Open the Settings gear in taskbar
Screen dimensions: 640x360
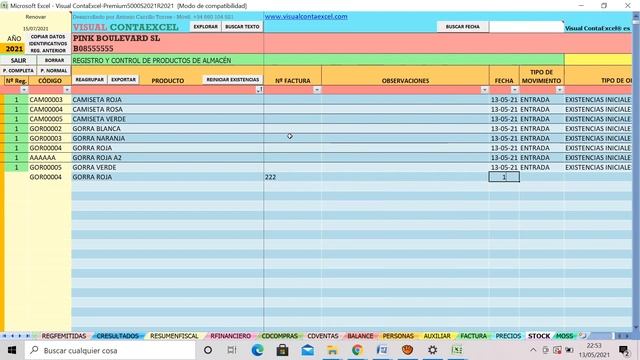coord(433,350)
